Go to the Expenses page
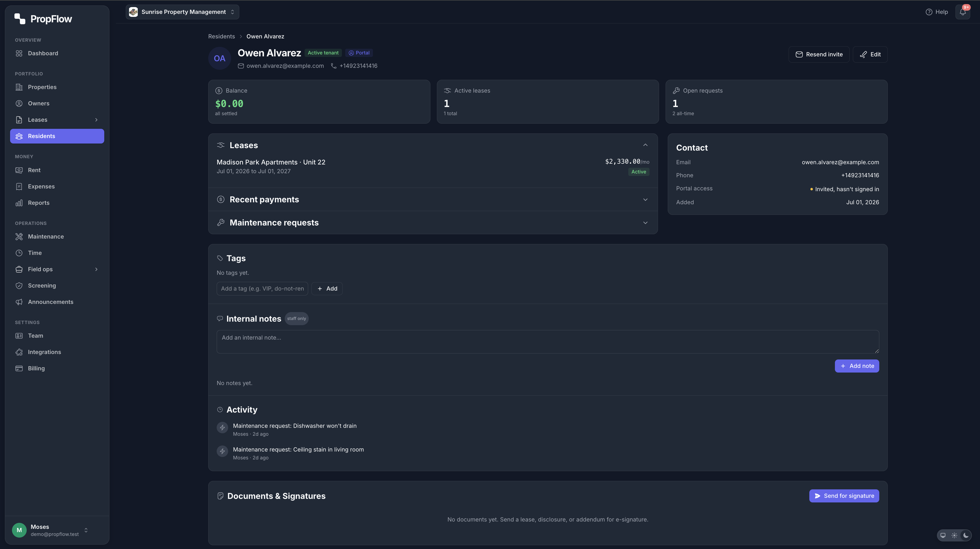 click(57, 187)
